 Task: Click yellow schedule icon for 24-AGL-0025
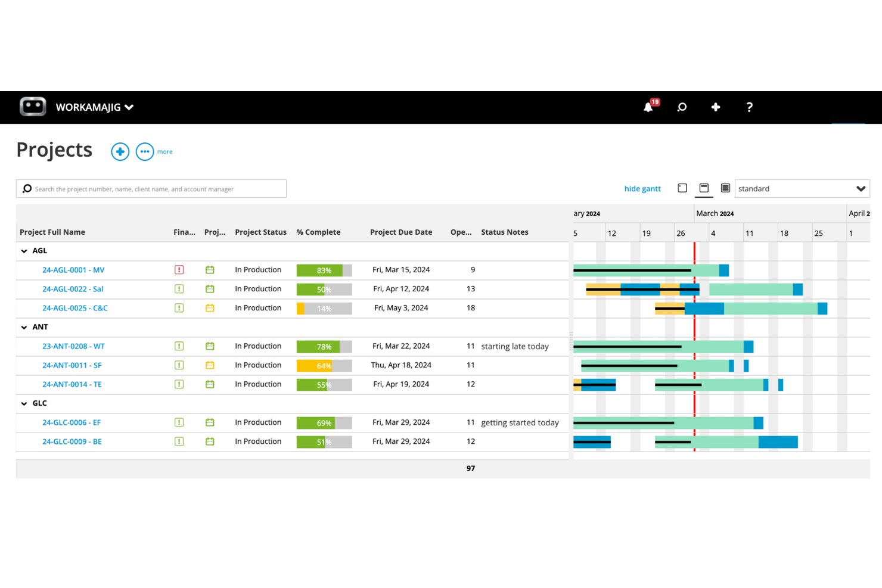pyautogui.click(x=210, y=308)
